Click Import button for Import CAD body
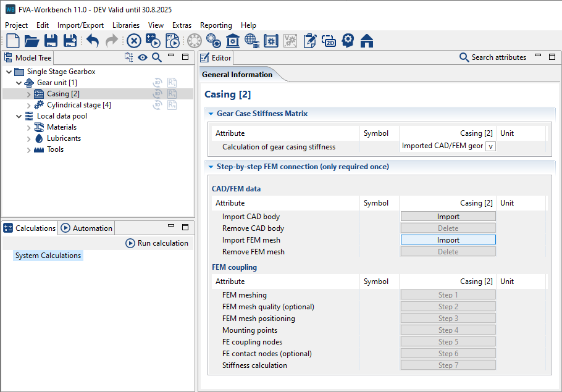This screenshot has width=562, height=392. click(x=448, y=217)
